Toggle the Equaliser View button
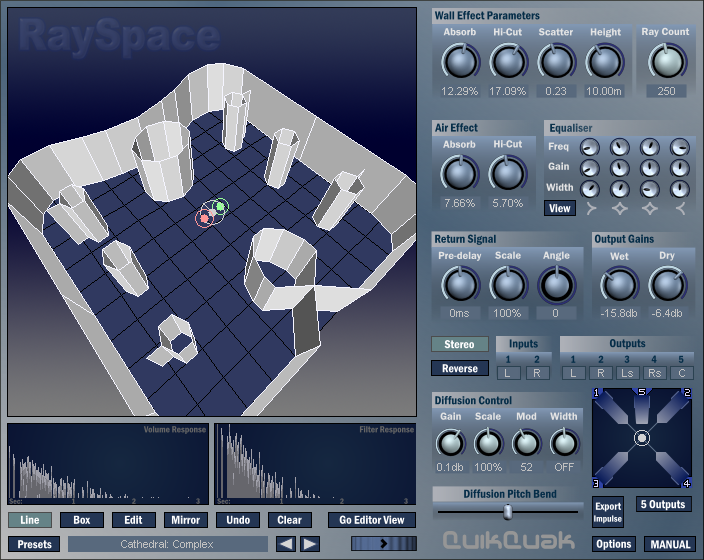Screen dimensions: 704x560 559,208
